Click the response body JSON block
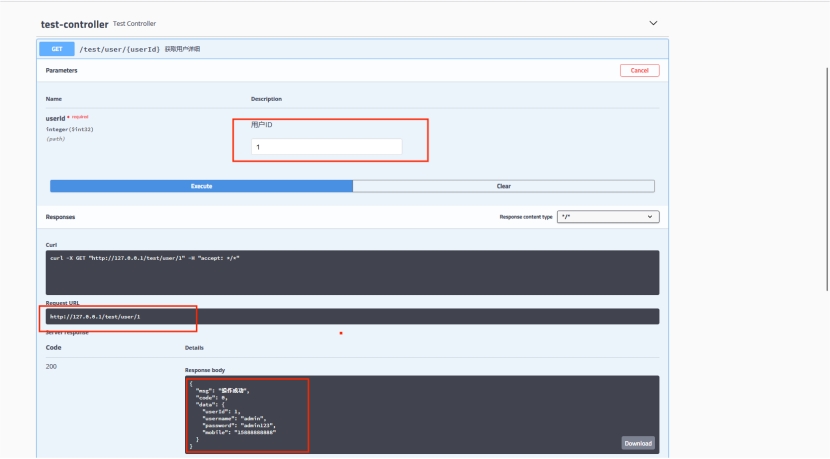This screenshot has width=830, height=459. [400, 414]
